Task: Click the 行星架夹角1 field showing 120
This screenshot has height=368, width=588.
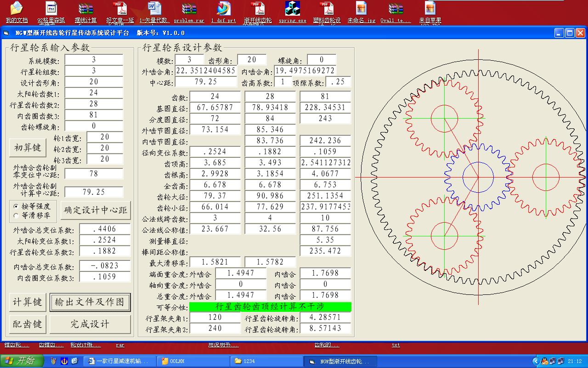Action: (x=215, y=317)
